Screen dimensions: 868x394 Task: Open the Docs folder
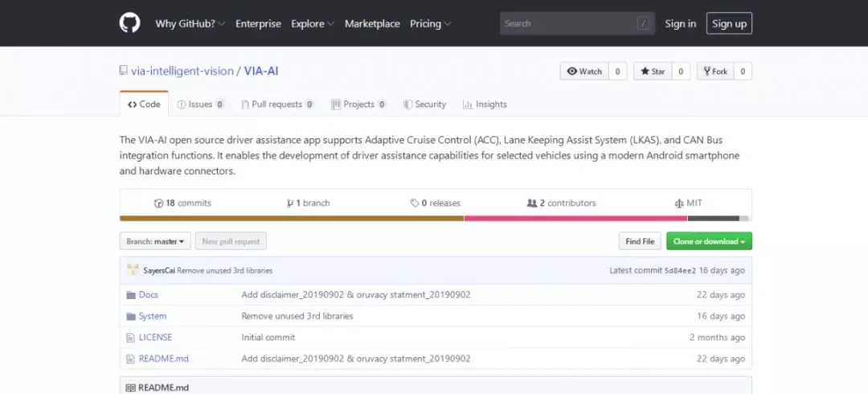point(149,295)
